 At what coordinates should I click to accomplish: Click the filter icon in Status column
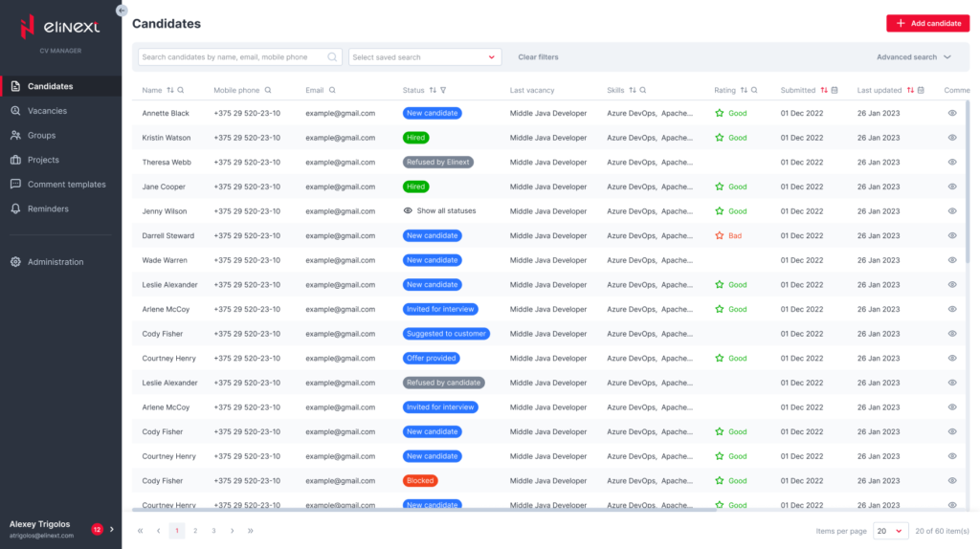[443, 90]
